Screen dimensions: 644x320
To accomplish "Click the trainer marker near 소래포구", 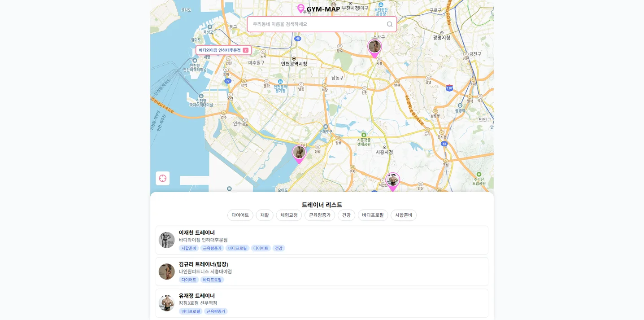I will coord(299,152).
